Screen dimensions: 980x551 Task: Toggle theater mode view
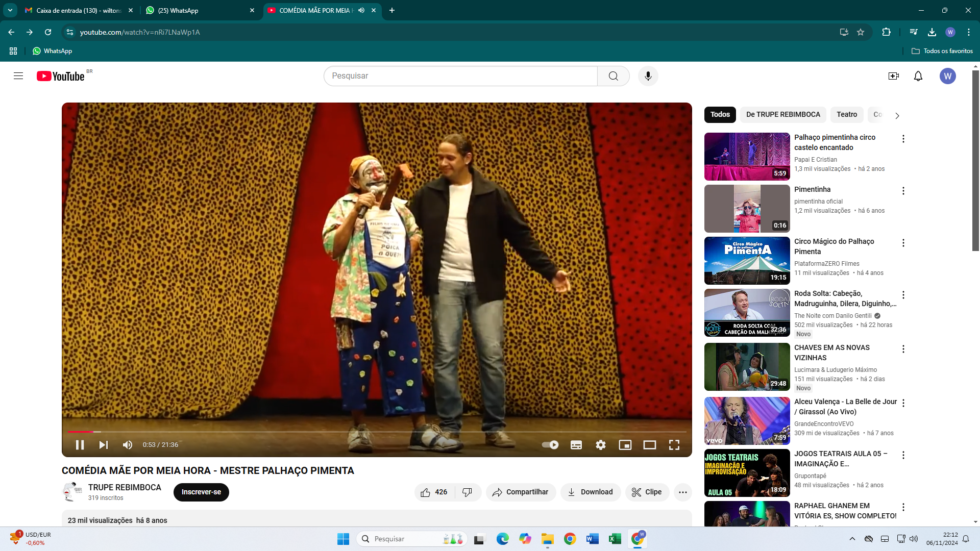click(649, 445)
